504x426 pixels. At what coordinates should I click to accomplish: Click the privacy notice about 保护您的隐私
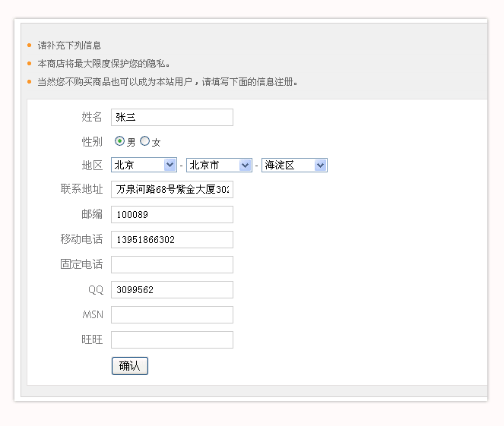[x=103, y=64]
